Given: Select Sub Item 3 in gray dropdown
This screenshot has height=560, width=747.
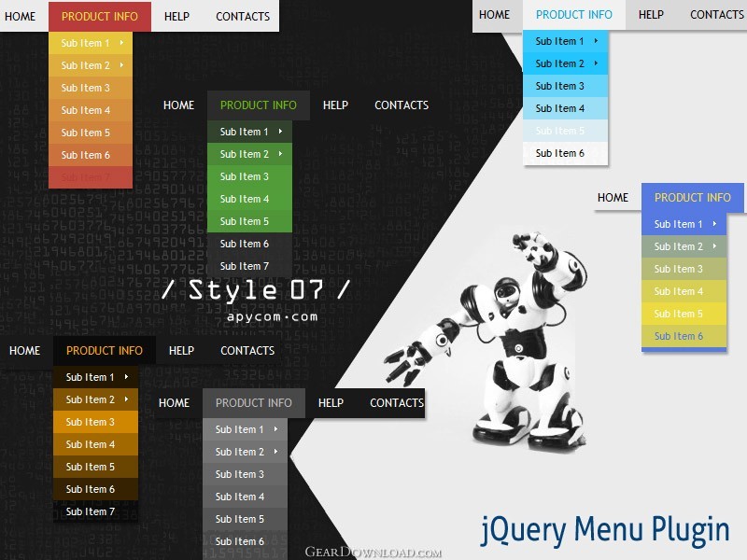Looking at the screenshot, I should click(245, 474).
